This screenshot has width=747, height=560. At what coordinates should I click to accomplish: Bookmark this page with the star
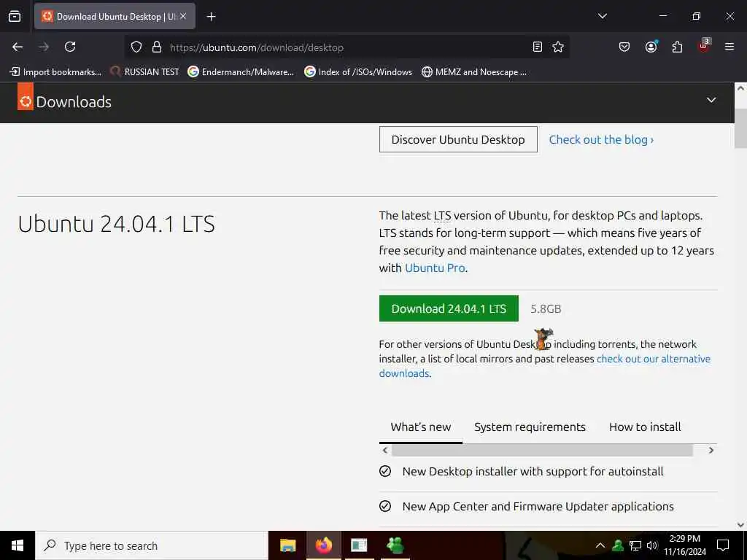[x=558, y=47]
